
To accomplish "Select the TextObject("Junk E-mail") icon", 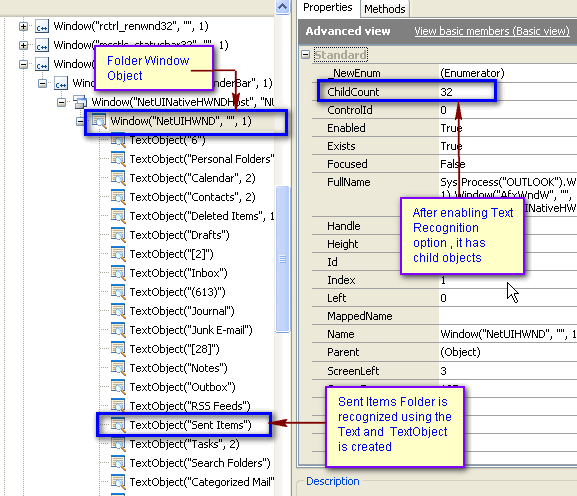I will coord(118,330).
